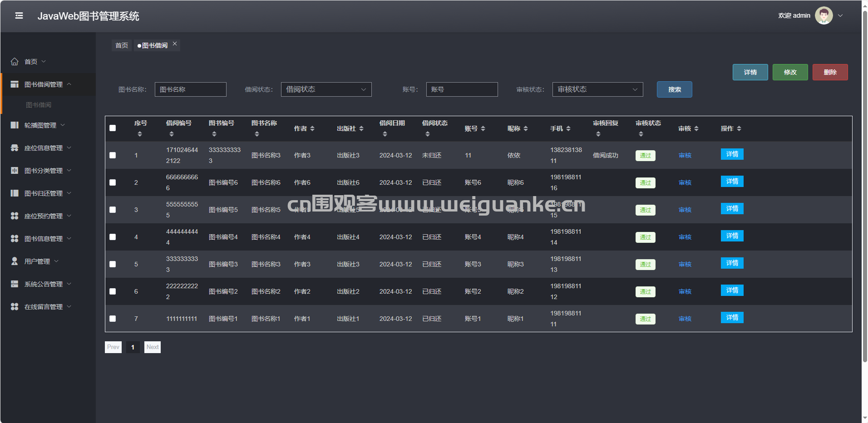Click the 审核 link in row 2

(x=685, y=182)
